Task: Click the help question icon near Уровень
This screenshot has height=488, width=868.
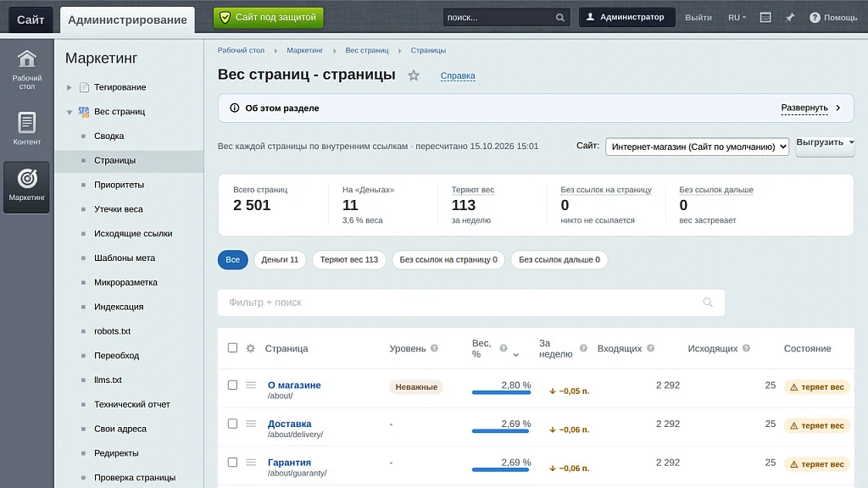Action: click(x=434, y=348)
